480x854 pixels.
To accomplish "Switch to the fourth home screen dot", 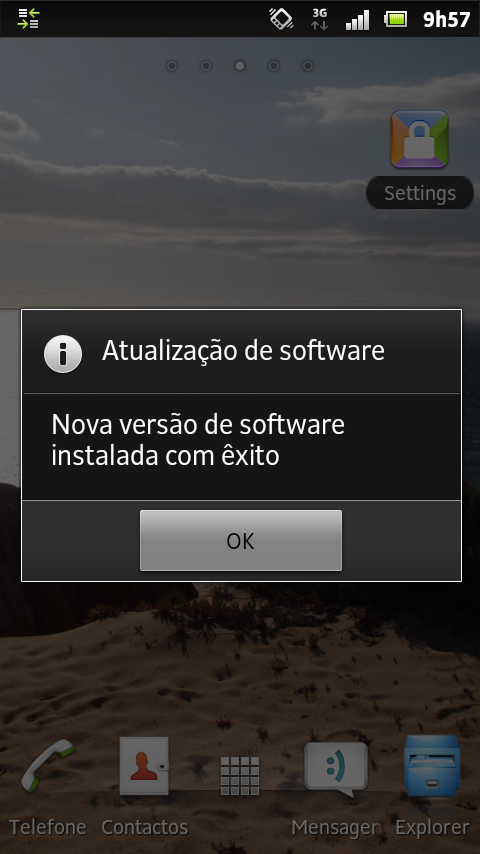I will (274, 66).
